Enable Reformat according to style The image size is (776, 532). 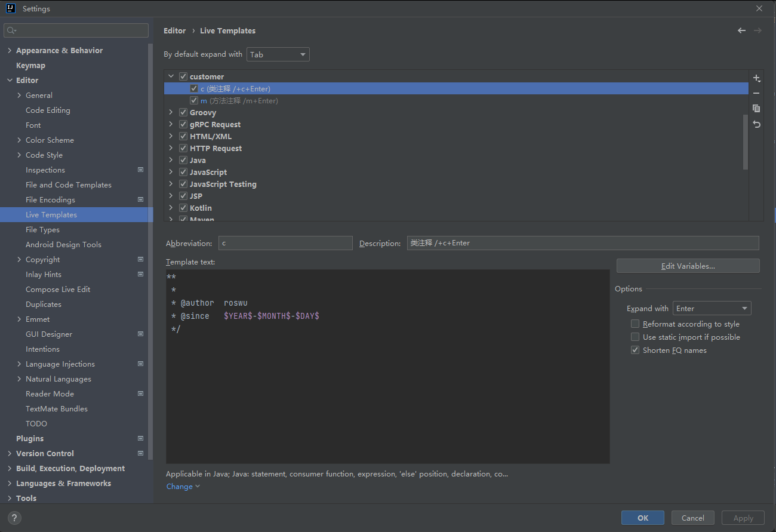coord(635,324)
